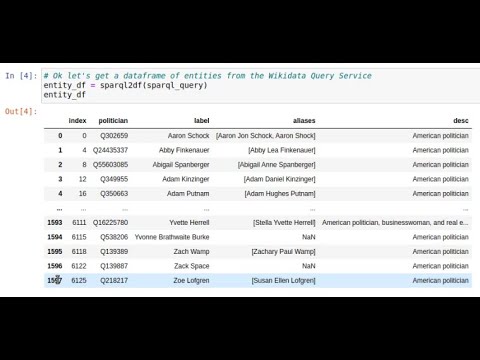This screenshot has width=480, height=360.
Task: Click the 'aliases' column header
Action: point(304,121)
